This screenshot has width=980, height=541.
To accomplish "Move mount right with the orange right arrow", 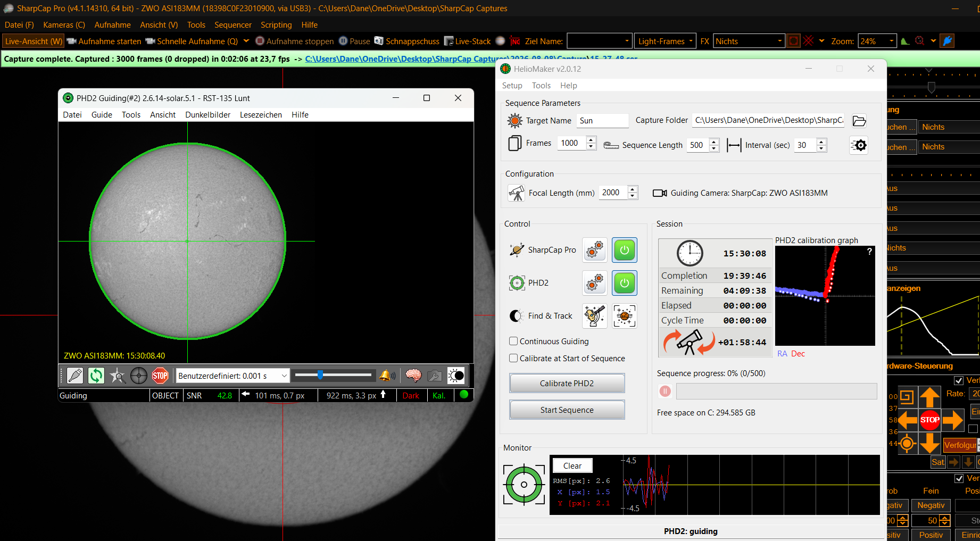I will point(952,420).
